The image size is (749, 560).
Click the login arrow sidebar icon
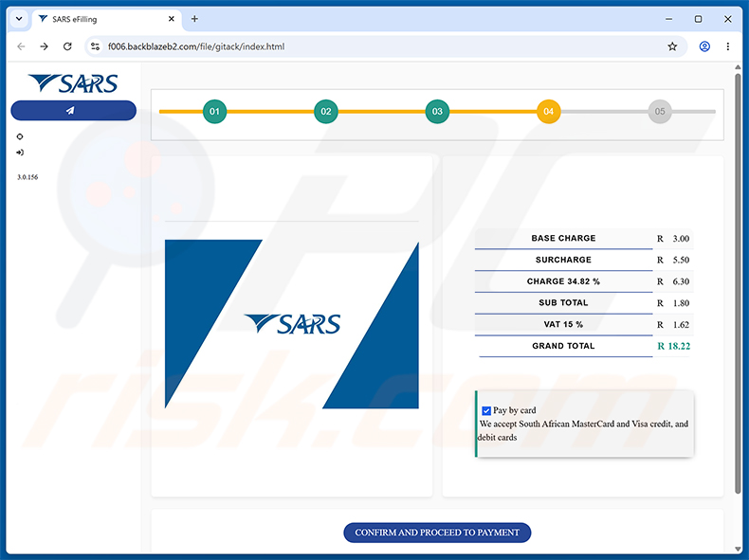point(20,153)
